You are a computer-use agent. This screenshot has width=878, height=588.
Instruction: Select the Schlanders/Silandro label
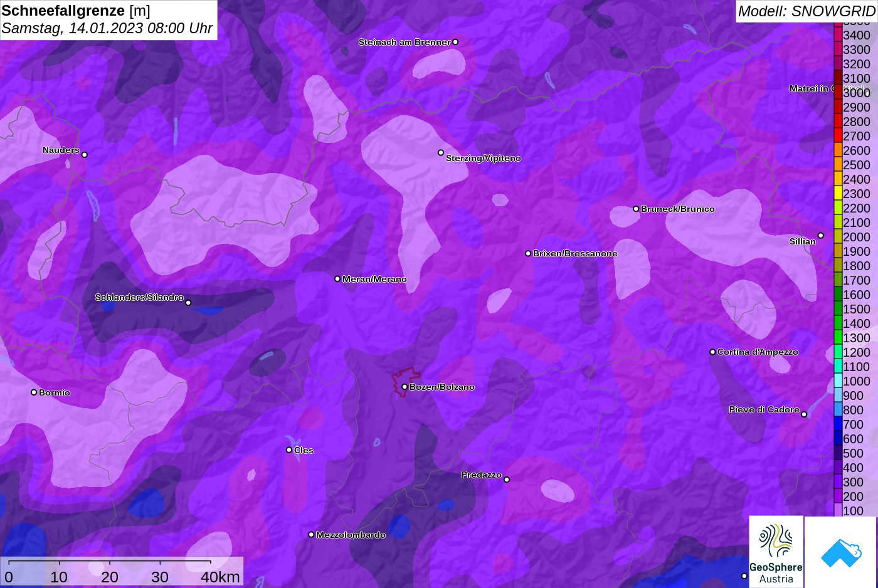[x=139, y=297]
